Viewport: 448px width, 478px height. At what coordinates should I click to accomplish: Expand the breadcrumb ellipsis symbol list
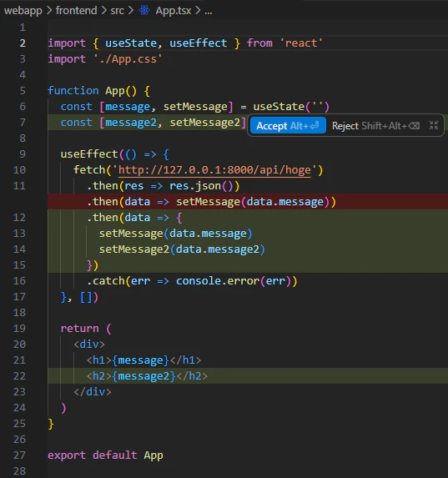pos(209,11)
